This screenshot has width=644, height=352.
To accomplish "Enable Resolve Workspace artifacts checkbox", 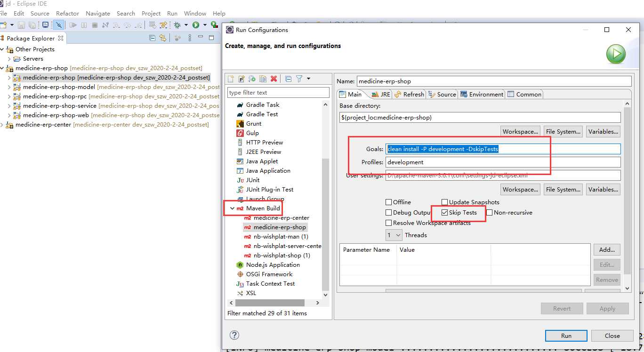I will coord(388,223).
